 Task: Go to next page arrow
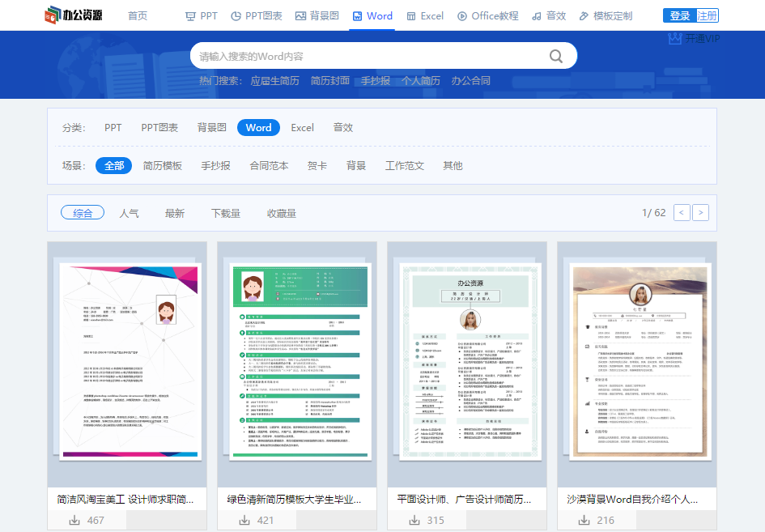coord(700,213)
